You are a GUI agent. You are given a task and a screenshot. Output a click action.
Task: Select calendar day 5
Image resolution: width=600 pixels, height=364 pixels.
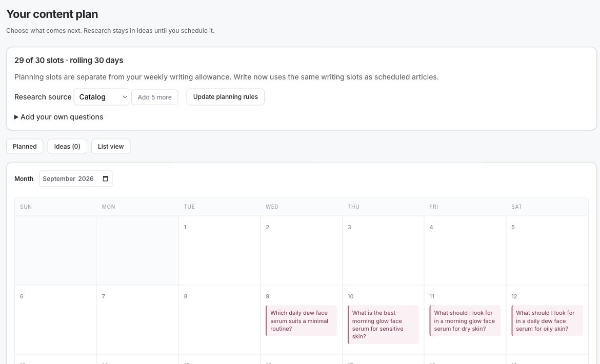(x=547, y=250)
